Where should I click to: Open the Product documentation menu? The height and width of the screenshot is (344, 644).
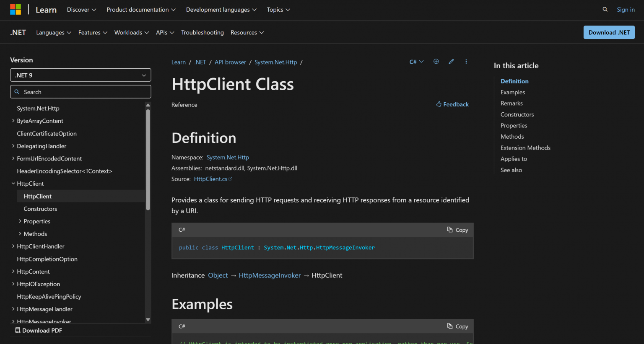141,10
